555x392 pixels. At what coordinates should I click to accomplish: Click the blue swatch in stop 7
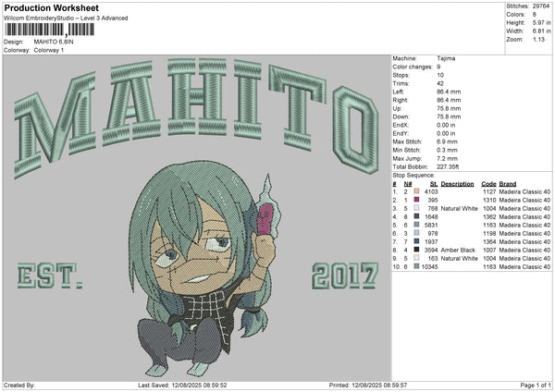[x=419, y=241]
